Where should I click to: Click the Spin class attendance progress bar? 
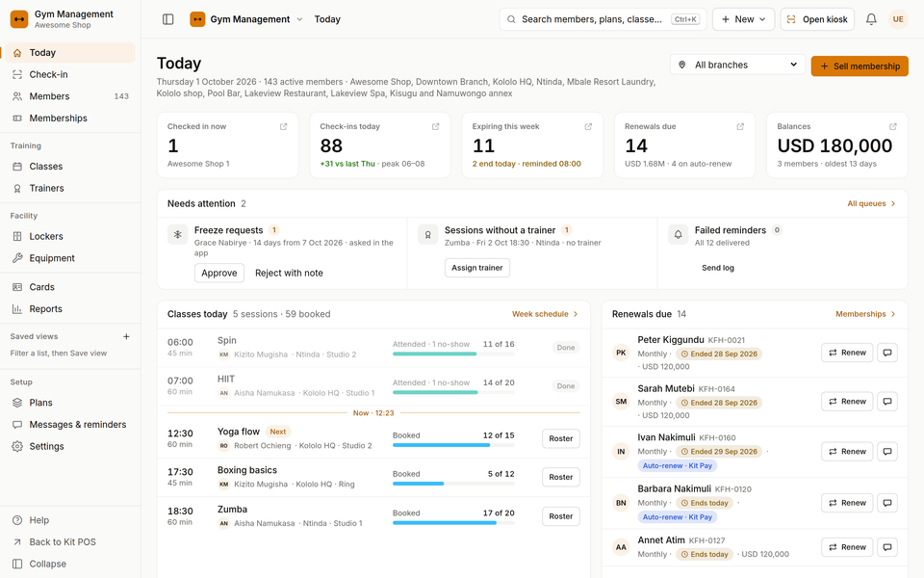pyautogui.click(x=453, y=354)
